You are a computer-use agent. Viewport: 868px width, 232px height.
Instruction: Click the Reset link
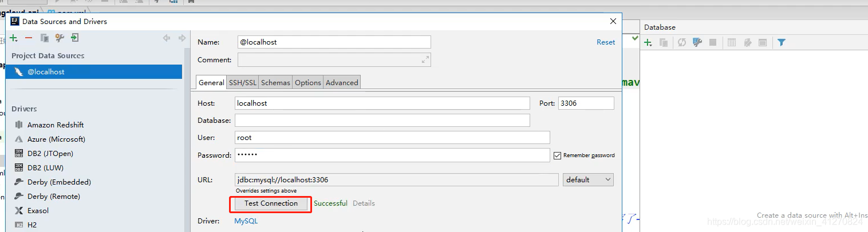point(606,42)
